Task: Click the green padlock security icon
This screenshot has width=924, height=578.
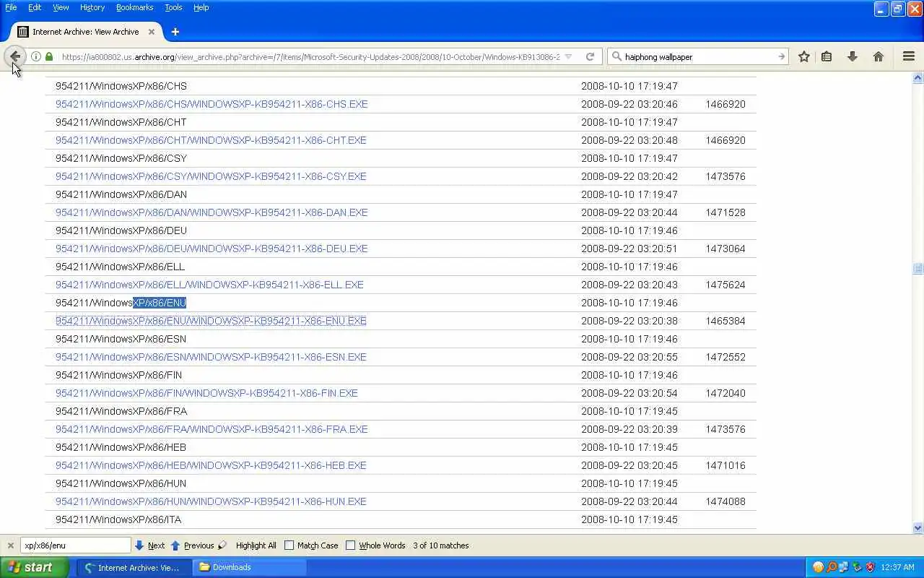Action: coord(49,56)
